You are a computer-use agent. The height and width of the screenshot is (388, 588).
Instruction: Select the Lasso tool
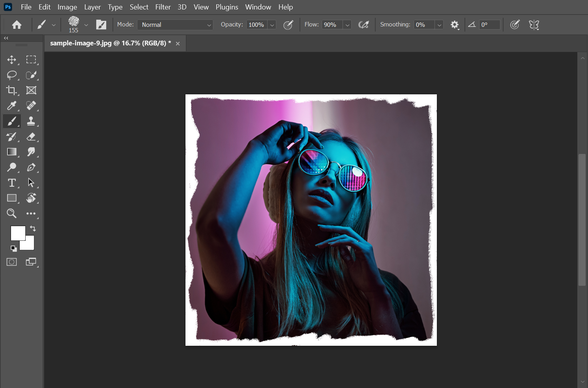tap(11, 75)
